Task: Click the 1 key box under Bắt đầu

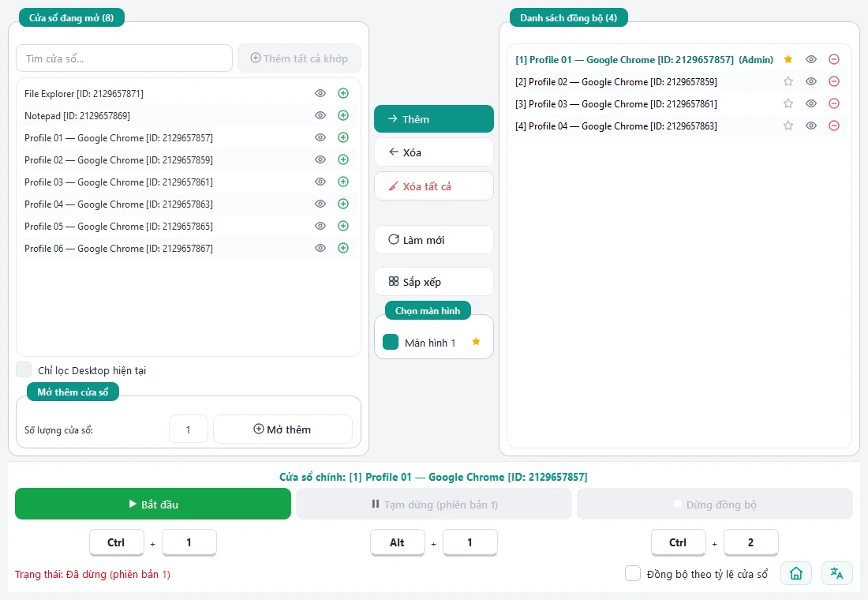Action: point(189,542)
